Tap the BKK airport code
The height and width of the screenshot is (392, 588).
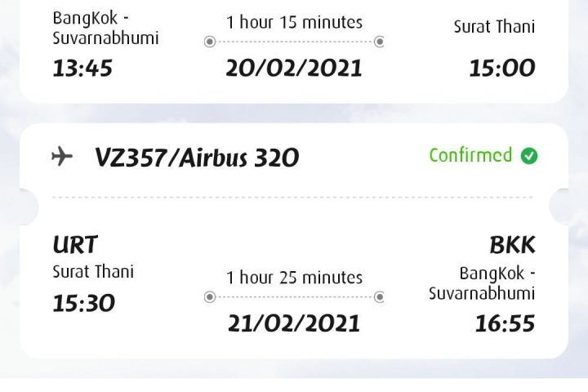[x=512, y=245]
